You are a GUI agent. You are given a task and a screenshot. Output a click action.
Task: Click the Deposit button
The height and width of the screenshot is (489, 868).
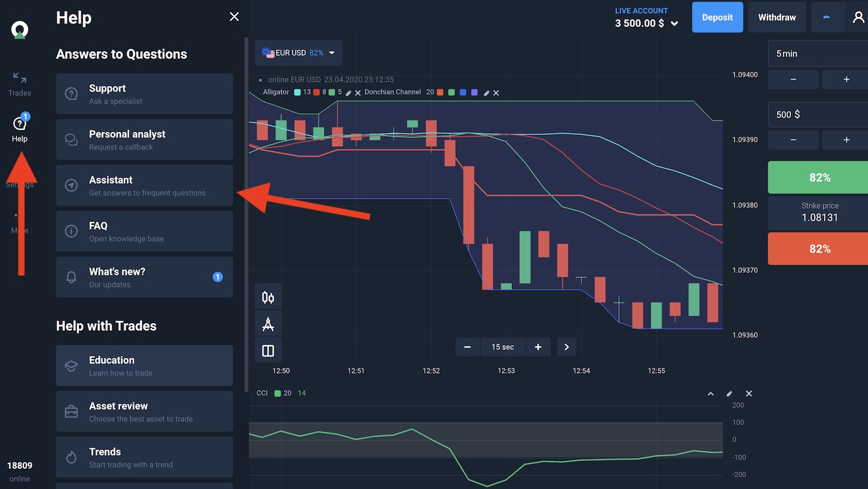point(717,17)
